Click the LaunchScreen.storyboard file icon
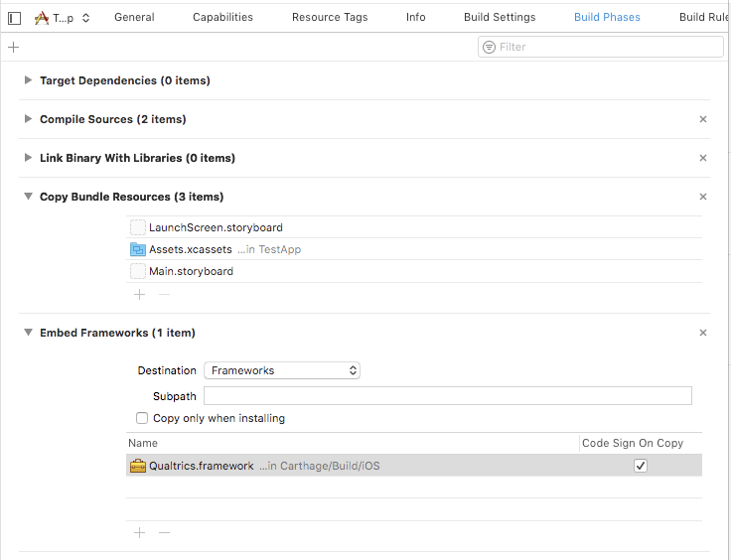731x560 pixels. 137,227
